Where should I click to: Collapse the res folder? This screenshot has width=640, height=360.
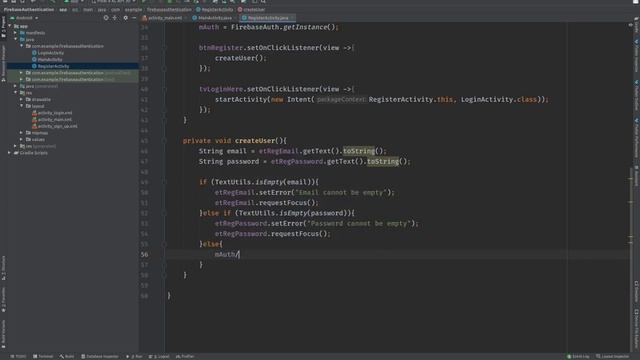(16, 93)
